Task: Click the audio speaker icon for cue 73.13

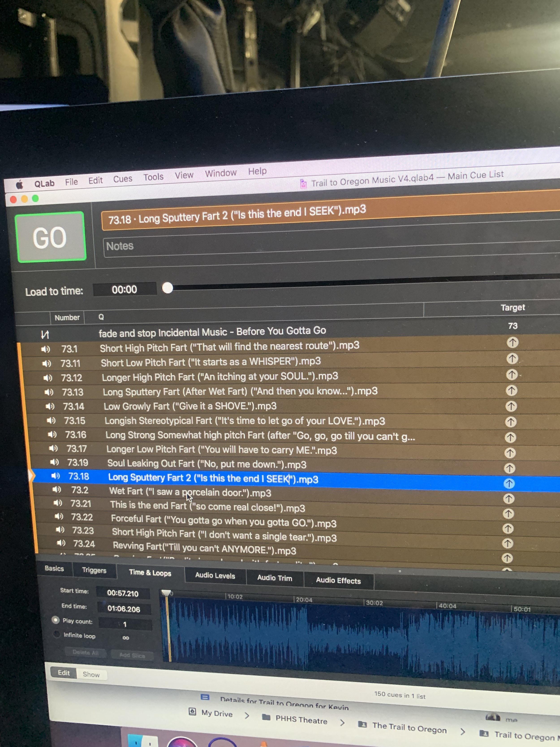Action: tap(49, 392)
